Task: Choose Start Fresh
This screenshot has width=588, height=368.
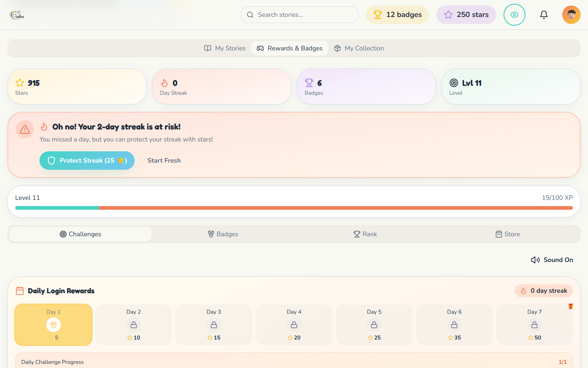Action: 164,161
